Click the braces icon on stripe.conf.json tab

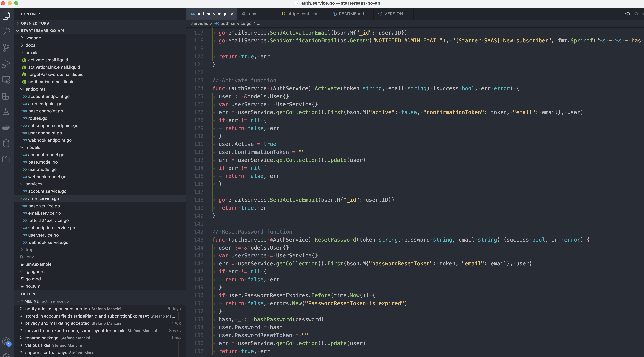[x=283, y=14]
